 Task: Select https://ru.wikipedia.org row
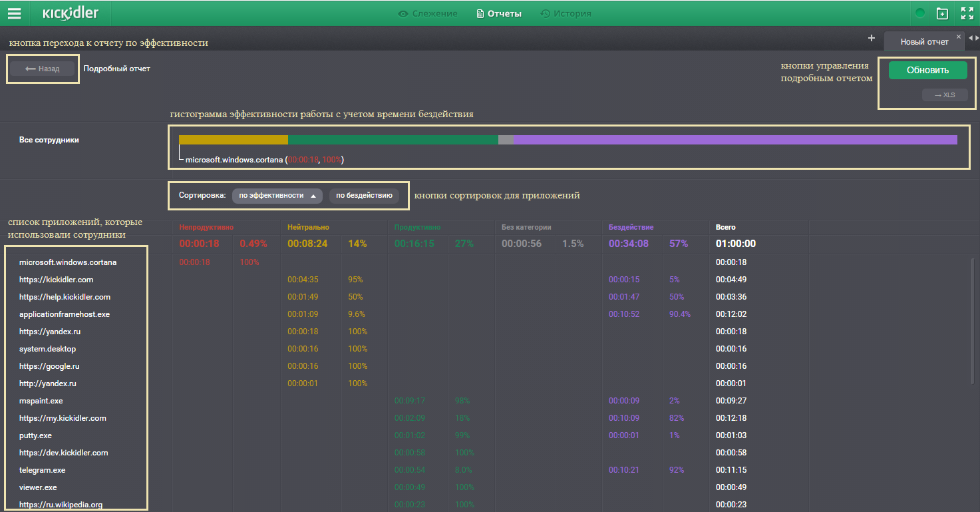(x=61, y=505)
